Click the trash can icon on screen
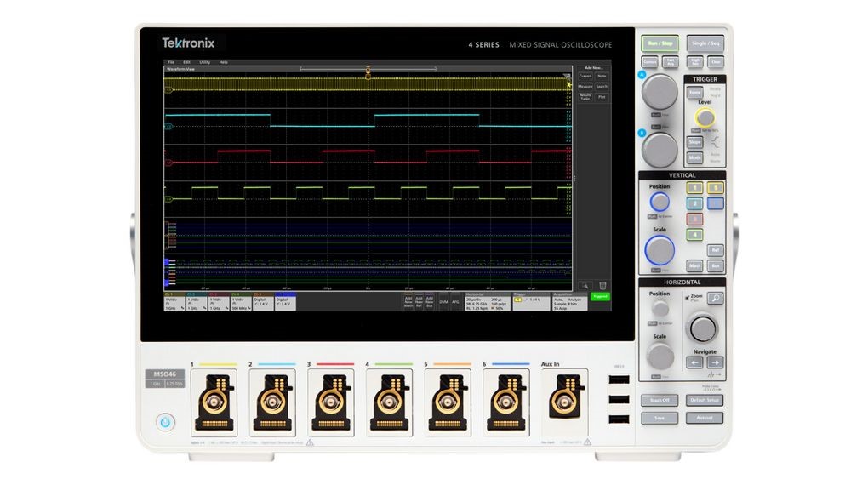This screenshot has width=868, height=485. tap(602, 286)
